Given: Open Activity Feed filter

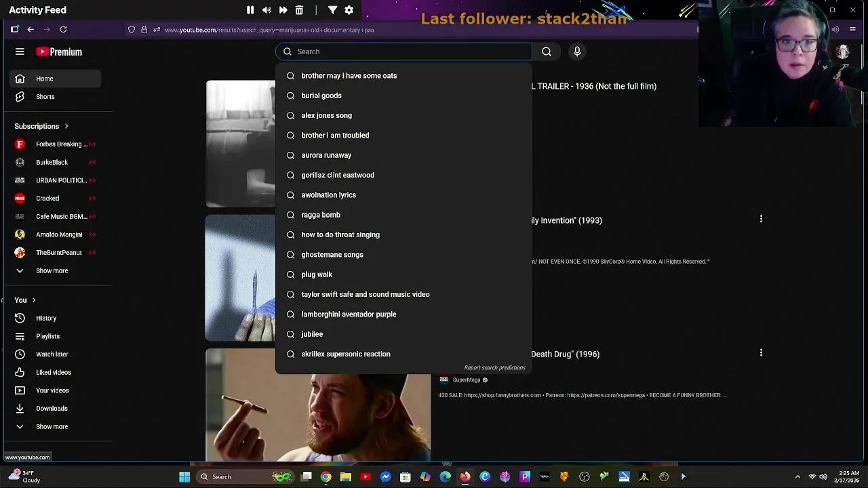Looking at the screenshot, I should pos(332,10).
